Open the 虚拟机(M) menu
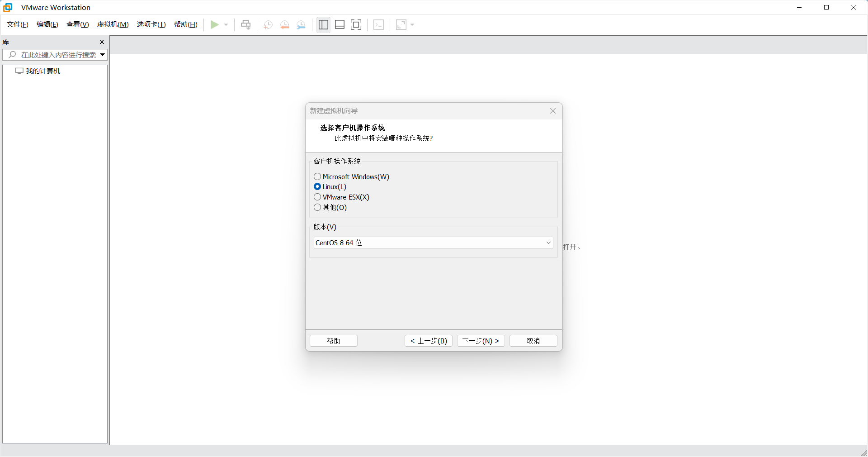The height and width of the screenshot is (457, 868). coord(113,24)
